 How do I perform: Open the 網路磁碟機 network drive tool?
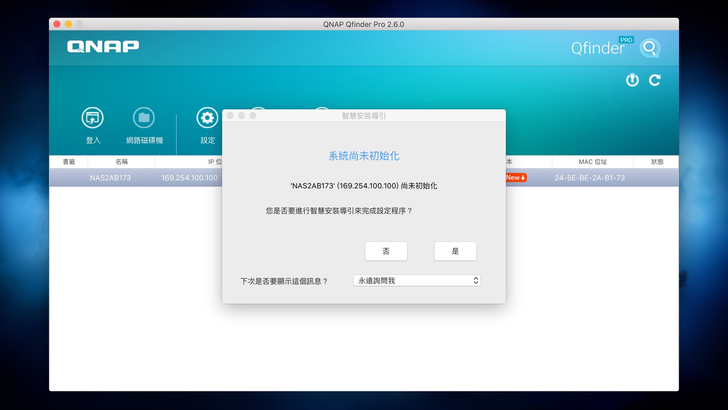pyautogui.click(x=144, y=118)
